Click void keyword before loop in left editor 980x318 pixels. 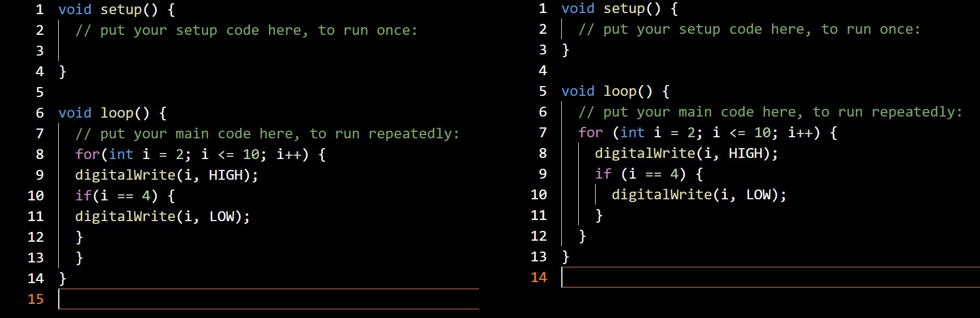tap(75, 113)
